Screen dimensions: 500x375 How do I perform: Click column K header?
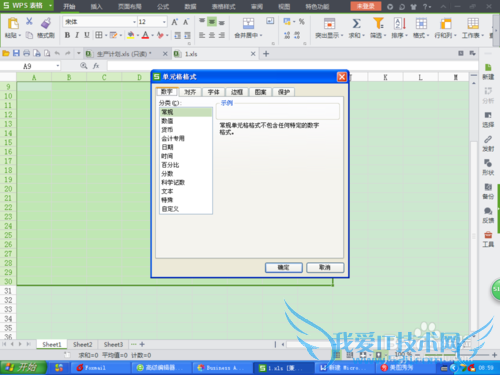coord(386,77)
